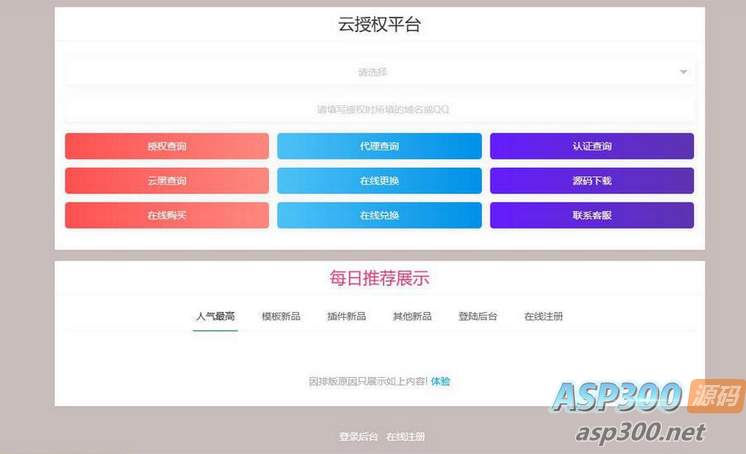Click the purple 联系客服 button
This screenshot has width=746, height=454.
(592, 216)
